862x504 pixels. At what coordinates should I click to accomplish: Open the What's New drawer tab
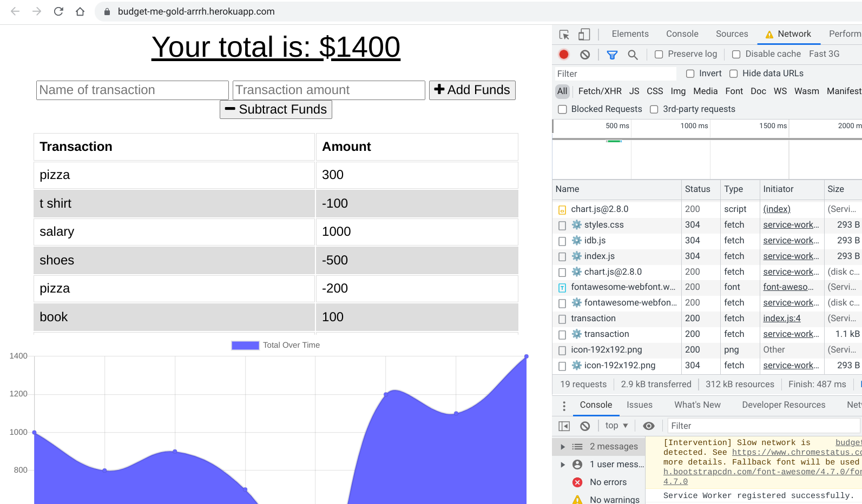[x=697, y=404]
